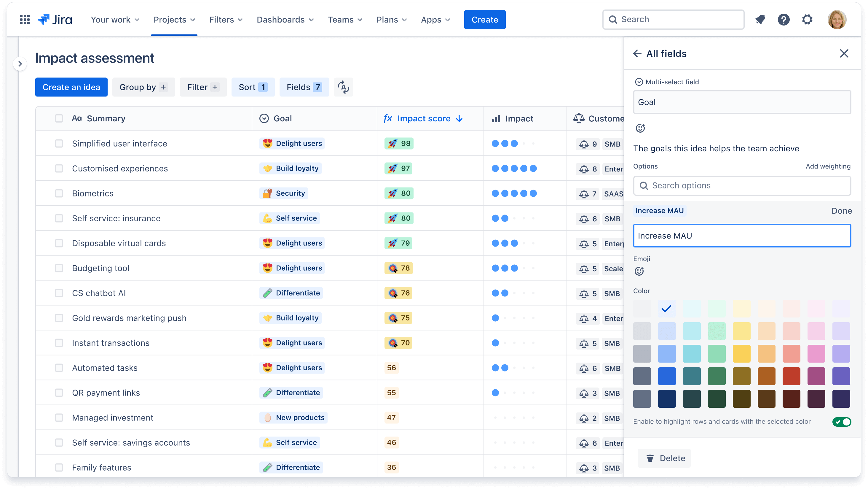868x489 pixels.
Task: Open the fx formula icon on Impact score
Action: pyautogui.click(x=388, y=118)
